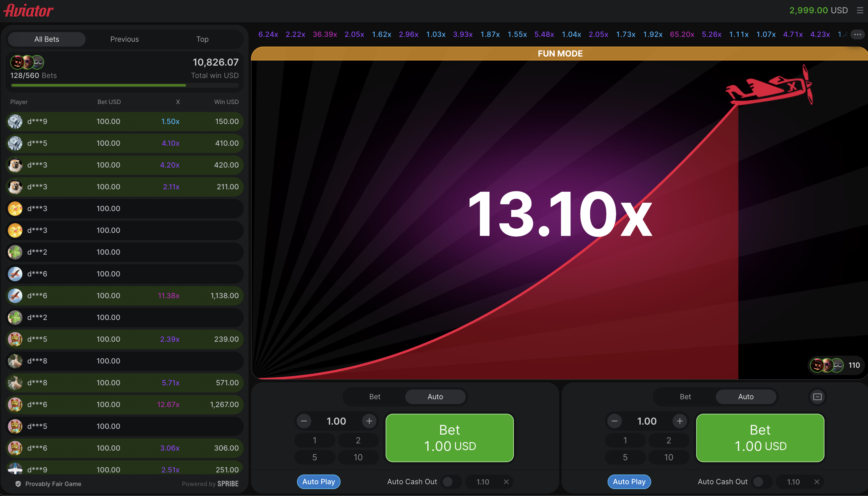Viewport: 868px width, 496px height.
Task: Click avatar of d***5 with 4.10x
Action: point(15,143)
